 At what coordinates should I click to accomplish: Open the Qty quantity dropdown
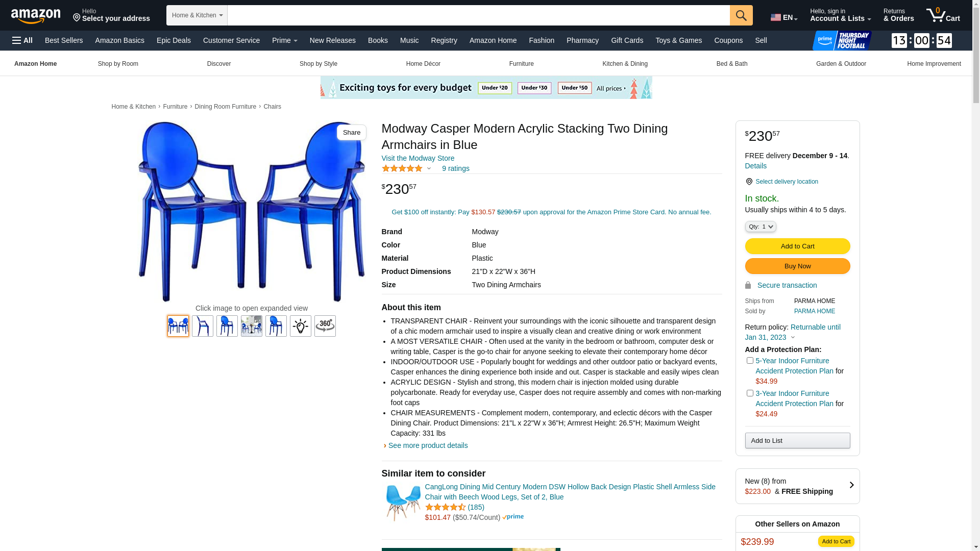[x=761, y=227]
